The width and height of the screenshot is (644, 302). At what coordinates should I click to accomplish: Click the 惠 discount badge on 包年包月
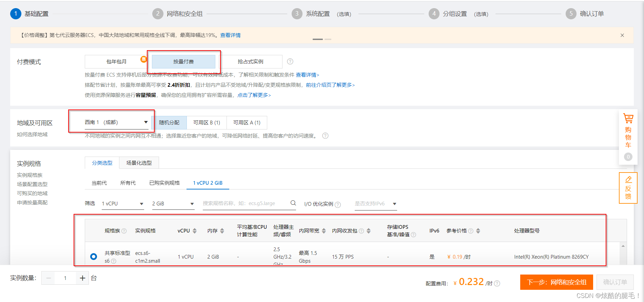click(144, 59)
